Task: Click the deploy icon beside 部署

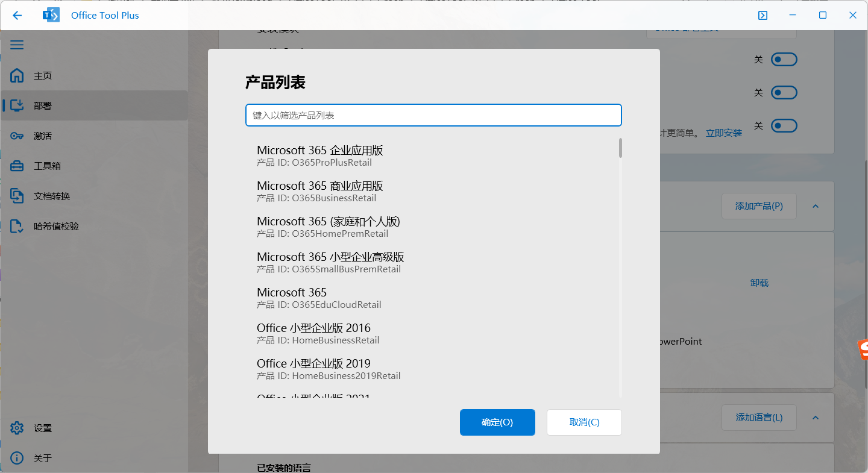Action: coord(17,105)
